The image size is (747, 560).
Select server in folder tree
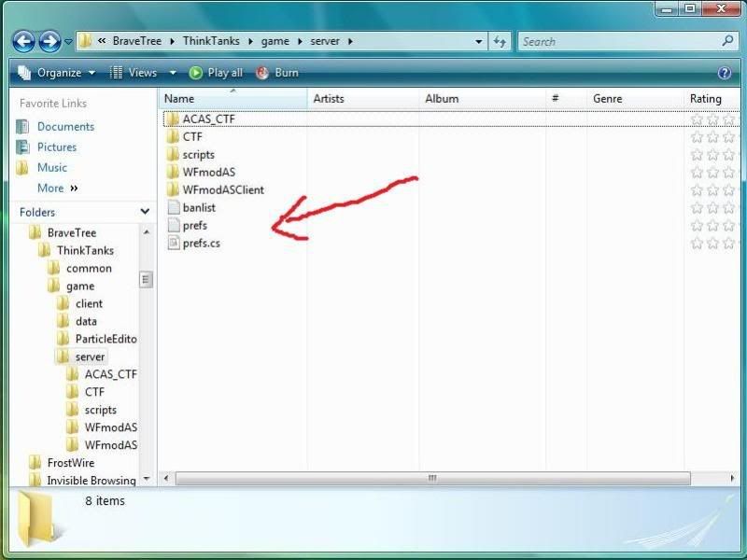[90, 357]
